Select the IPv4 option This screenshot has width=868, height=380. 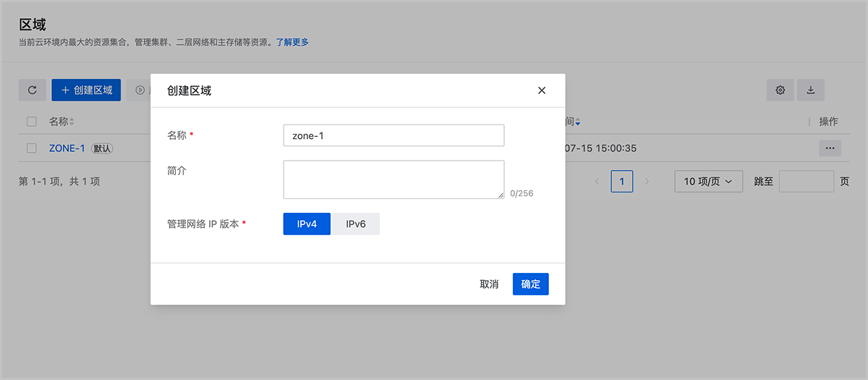click(x=307, y=224)
